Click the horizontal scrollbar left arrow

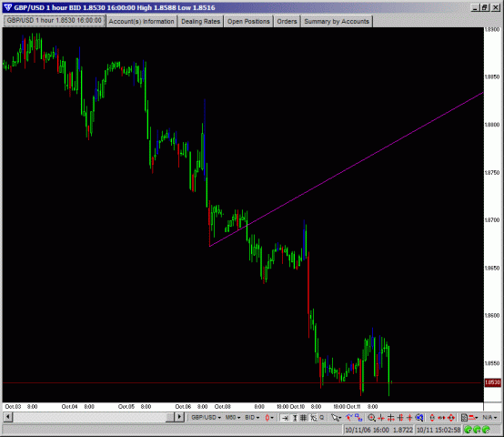tap(8, 417)
